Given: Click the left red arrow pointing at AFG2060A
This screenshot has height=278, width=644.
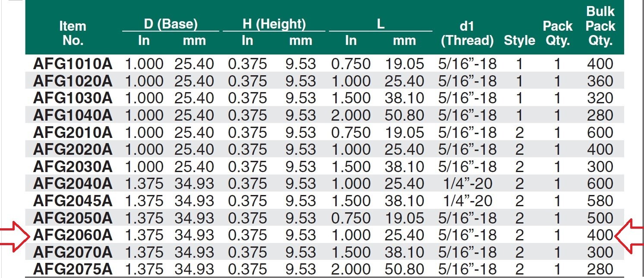Looking at the screenshot, I should [14, 235].
